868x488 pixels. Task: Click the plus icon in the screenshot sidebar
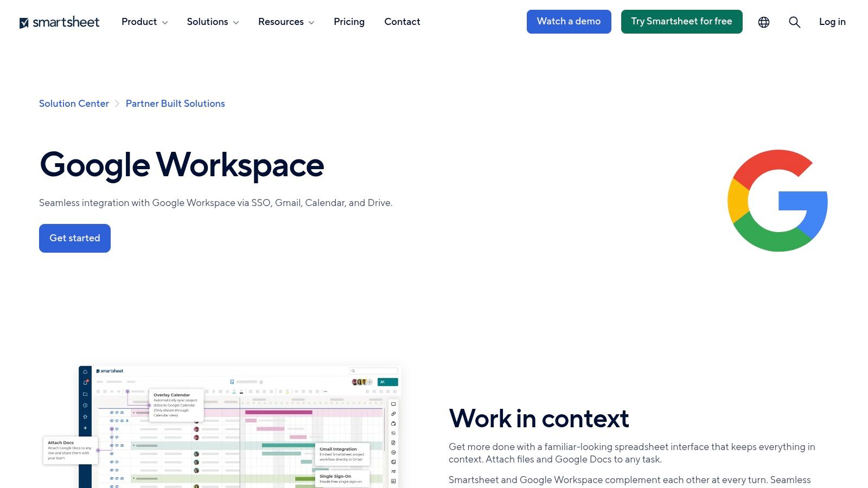pyautogui.click(x=85, y=427)
